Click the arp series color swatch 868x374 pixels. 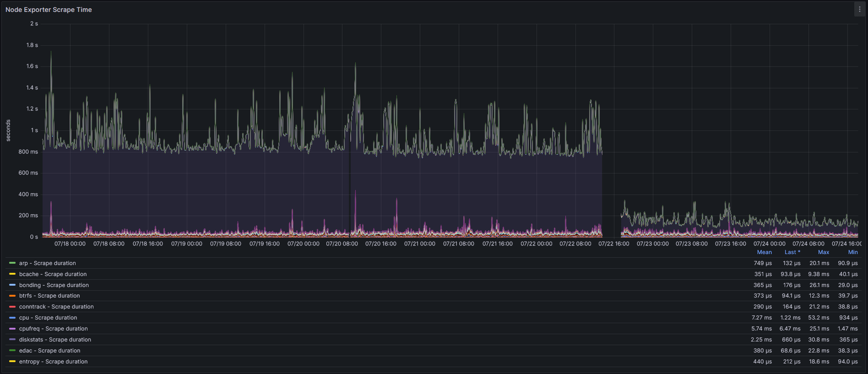pos(12,263)
